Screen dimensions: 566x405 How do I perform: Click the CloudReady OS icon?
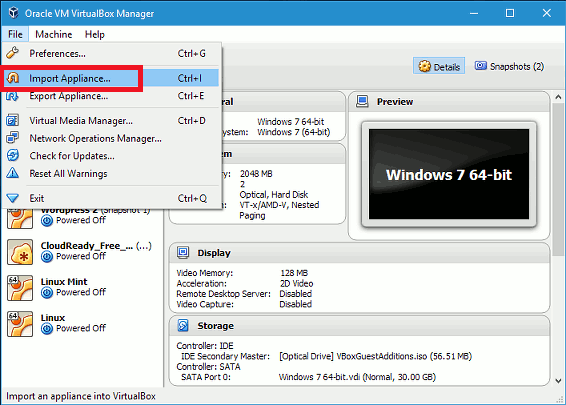pyautogui.click(x=20, y=252)
